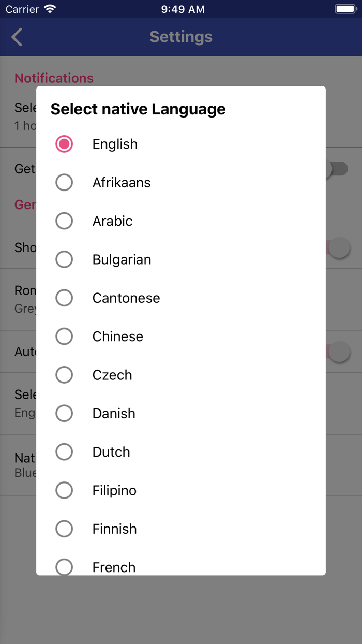Choose Afrikaans from the language list
This screenshot has width=362, height=644.
click(64, 182)
